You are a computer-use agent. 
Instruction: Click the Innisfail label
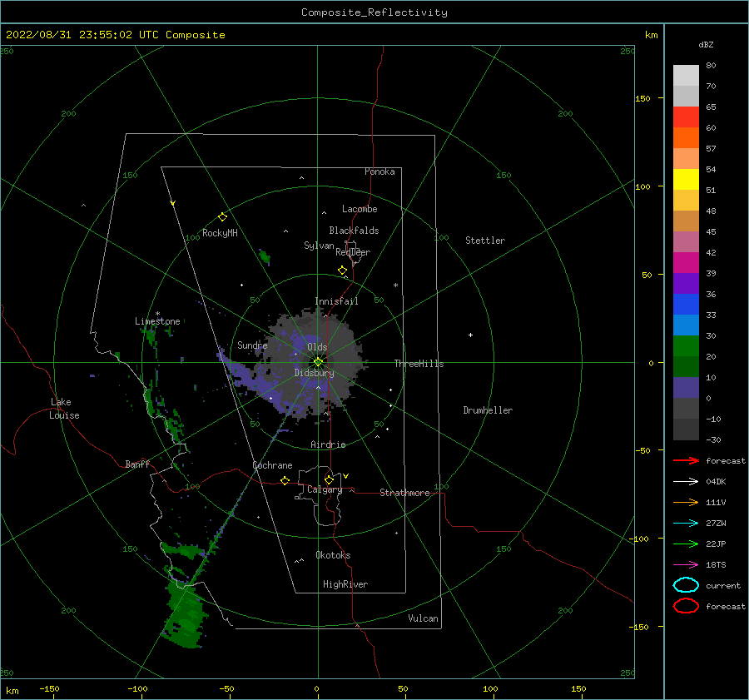336,301
